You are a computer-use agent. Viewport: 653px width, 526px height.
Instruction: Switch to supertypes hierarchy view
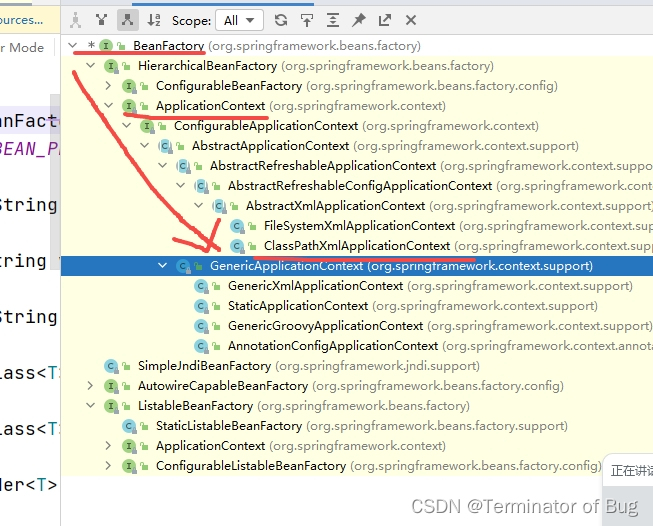click(x=101, y=20)
